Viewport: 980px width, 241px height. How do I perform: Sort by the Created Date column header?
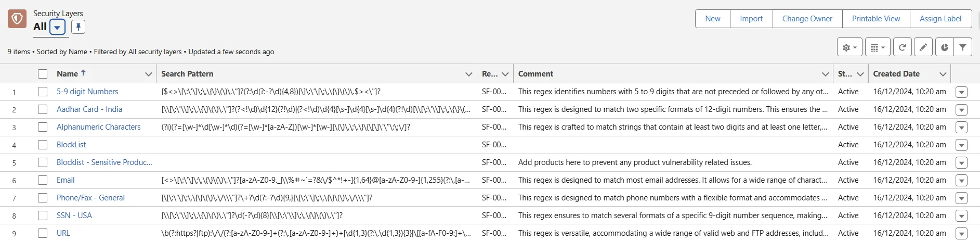[x=896, y=74]
